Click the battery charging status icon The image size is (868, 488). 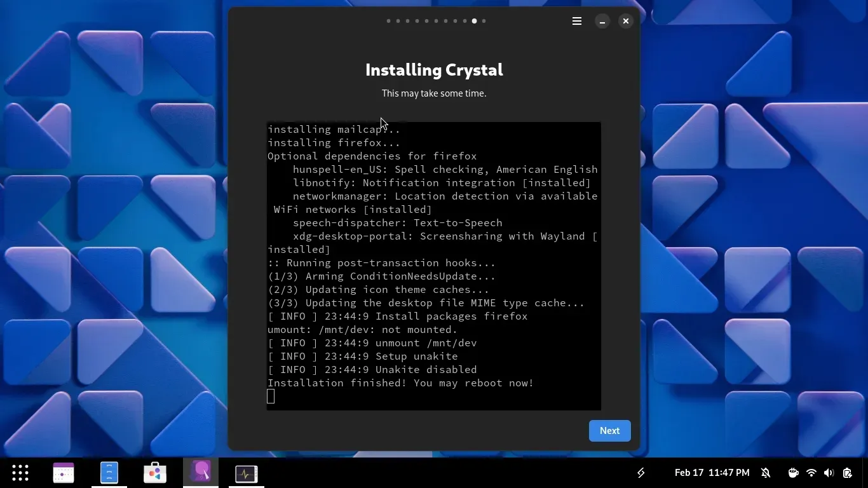[847, 473]
